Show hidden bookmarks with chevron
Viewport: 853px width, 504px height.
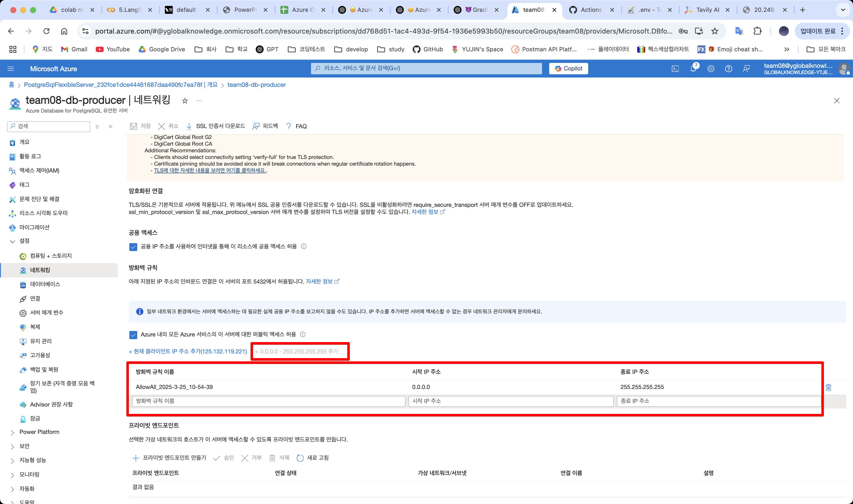pos(787,49)
